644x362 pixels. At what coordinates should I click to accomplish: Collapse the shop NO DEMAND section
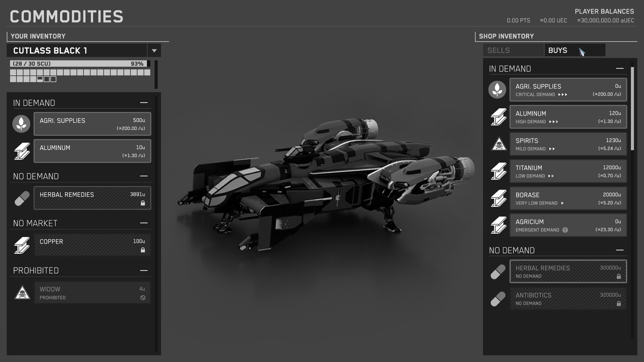tap(620, 250)
